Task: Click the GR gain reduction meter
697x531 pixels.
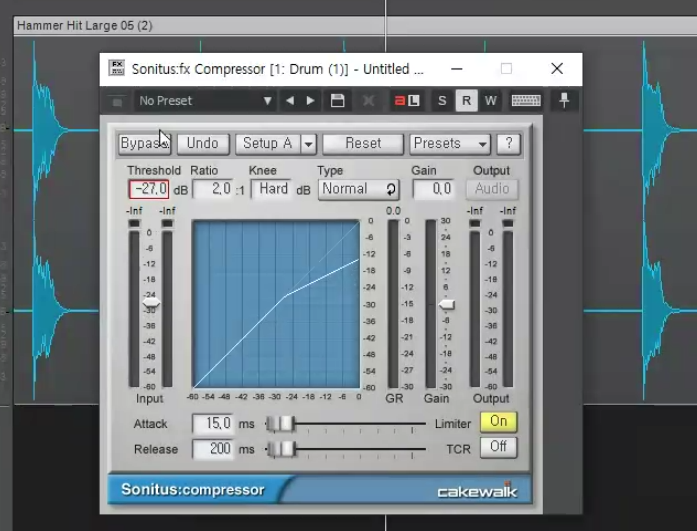Action: tap(393, 304)
